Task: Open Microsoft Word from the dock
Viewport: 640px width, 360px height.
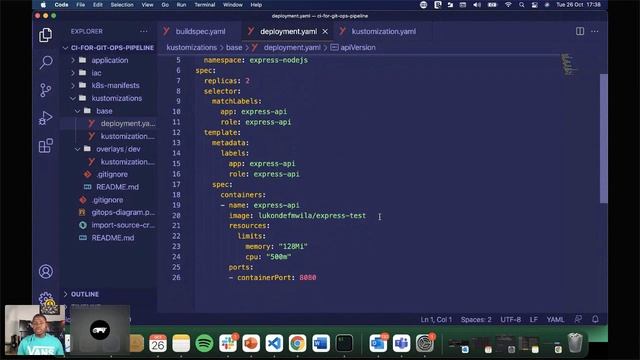Action: (321, 343)
